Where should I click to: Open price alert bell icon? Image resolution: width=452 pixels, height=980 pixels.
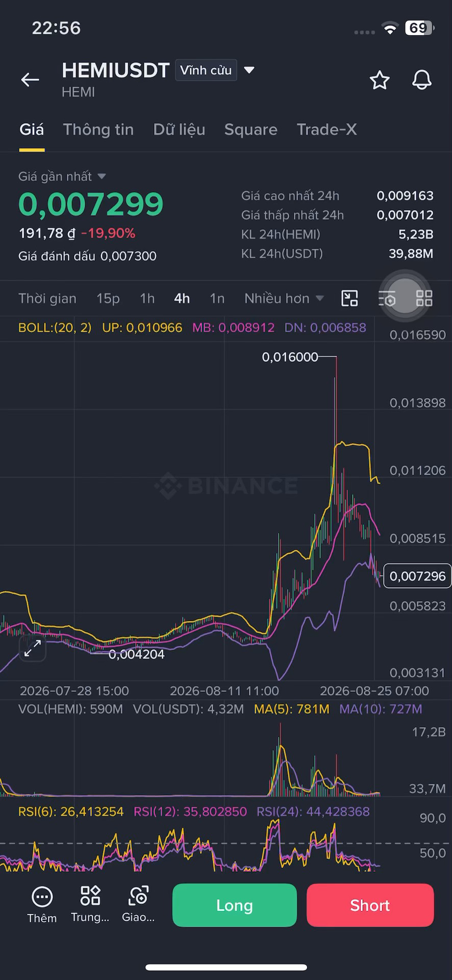click(422, 80)
